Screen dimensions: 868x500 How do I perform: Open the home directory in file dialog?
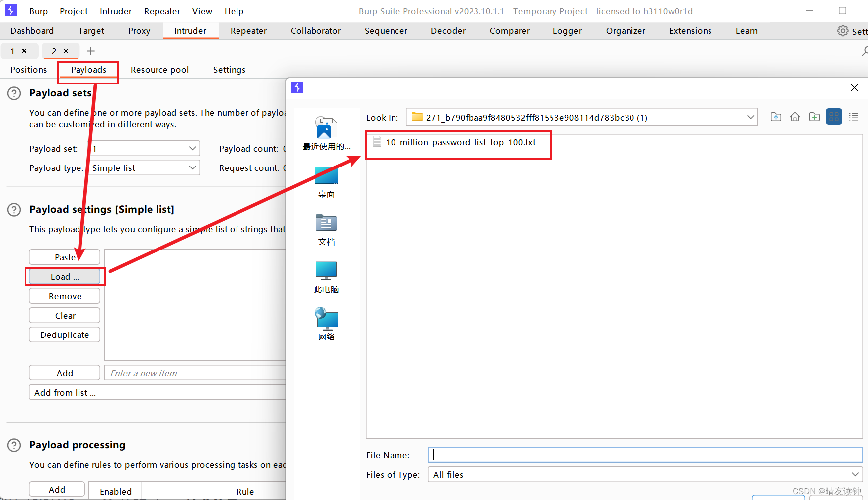click(795, 117)
